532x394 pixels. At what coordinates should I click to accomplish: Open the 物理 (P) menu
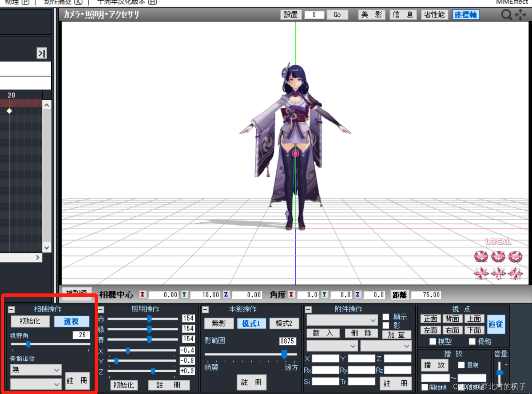(x=17, y=2)
